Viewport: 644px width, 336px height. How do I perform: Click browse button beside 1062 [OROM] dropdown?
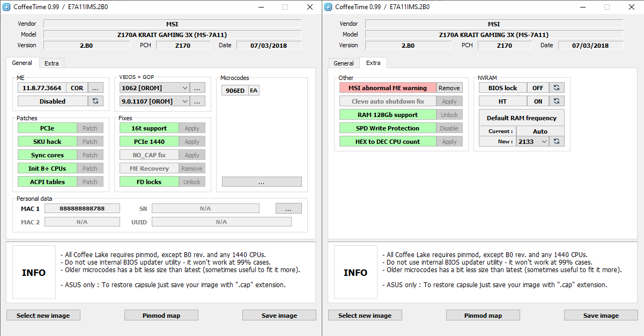coord(197,87)
